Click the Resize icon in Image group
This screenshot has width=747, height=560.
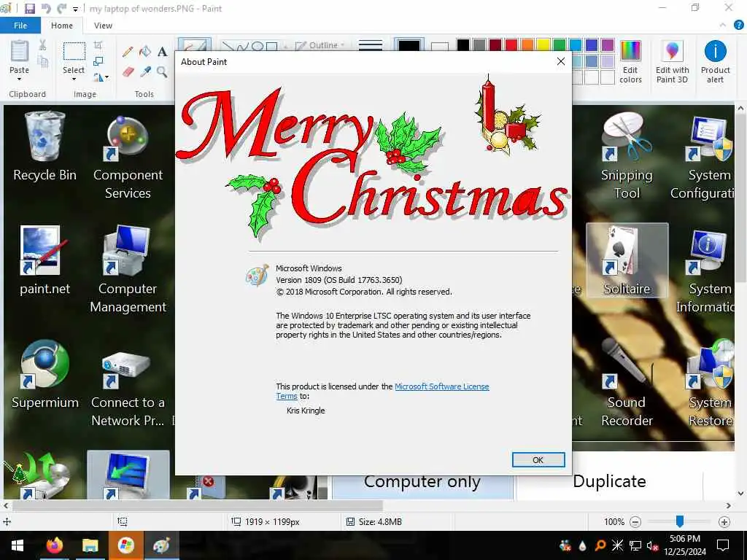[98, 61]
